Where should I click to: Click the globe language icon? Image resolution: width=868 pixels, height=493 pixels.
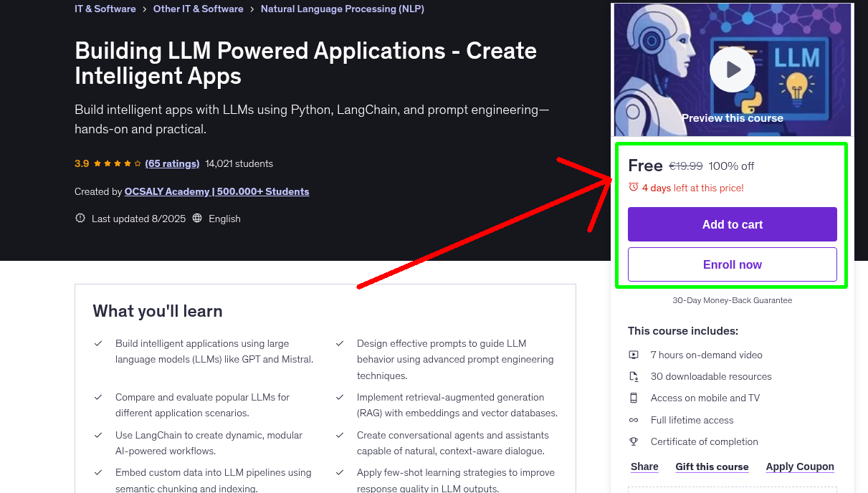point(197,219)
